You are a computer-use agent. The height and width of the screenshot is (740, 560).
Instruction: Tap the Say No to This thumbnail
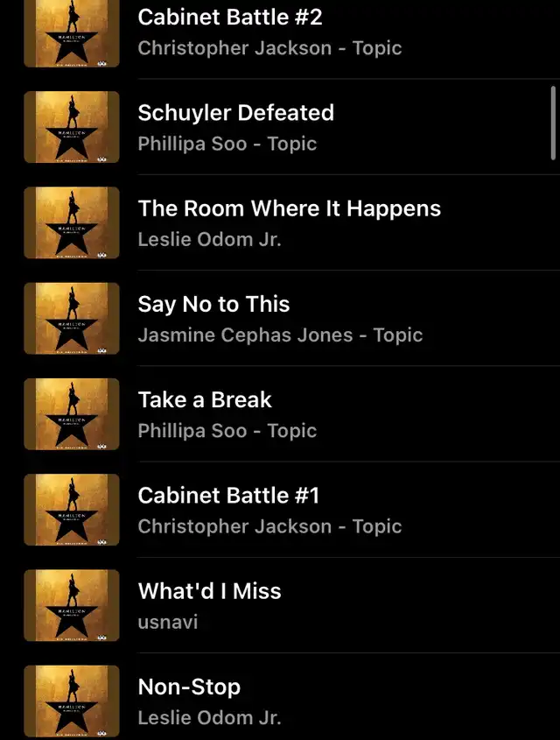pyautogui.click(x=72, y=318)
